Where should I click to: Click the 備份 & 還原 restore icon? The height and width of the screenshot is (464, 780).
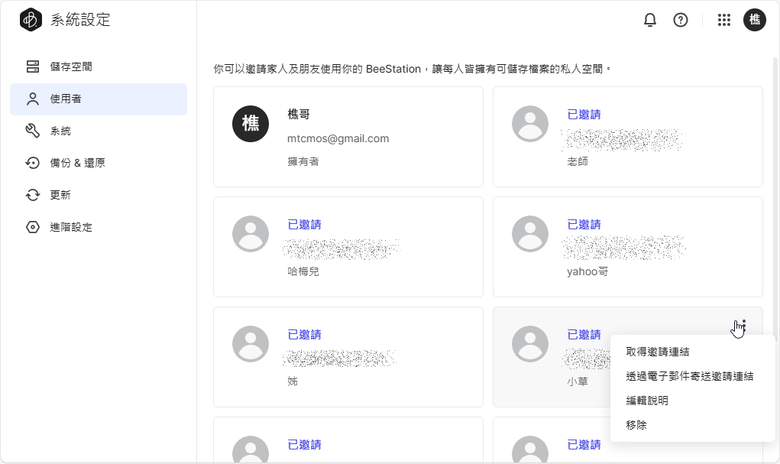point(33,163)
